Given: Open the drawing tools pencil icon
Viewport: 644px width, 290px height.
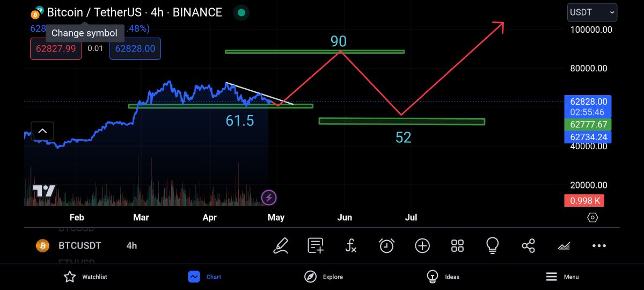Looking at the screenshot, I should pos(281,246).
